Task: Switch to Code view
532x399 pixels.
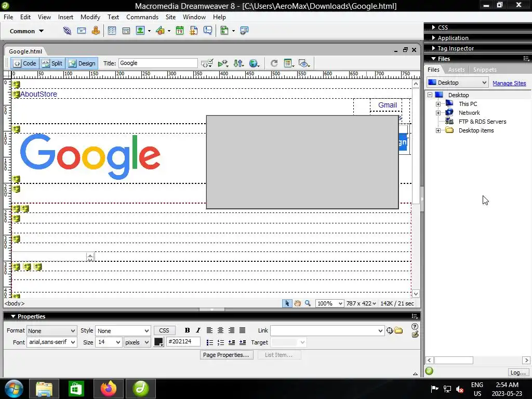Action: pos(25,63)
